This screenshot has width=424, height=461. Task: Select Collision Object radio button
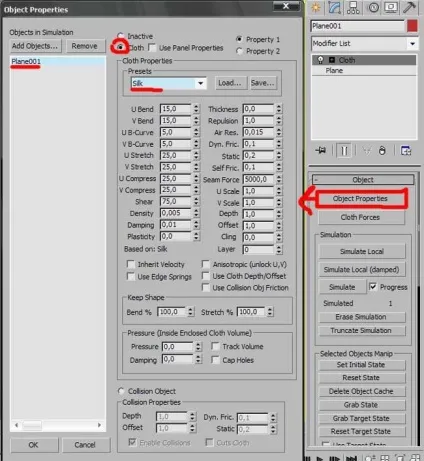tap(121, 391)
